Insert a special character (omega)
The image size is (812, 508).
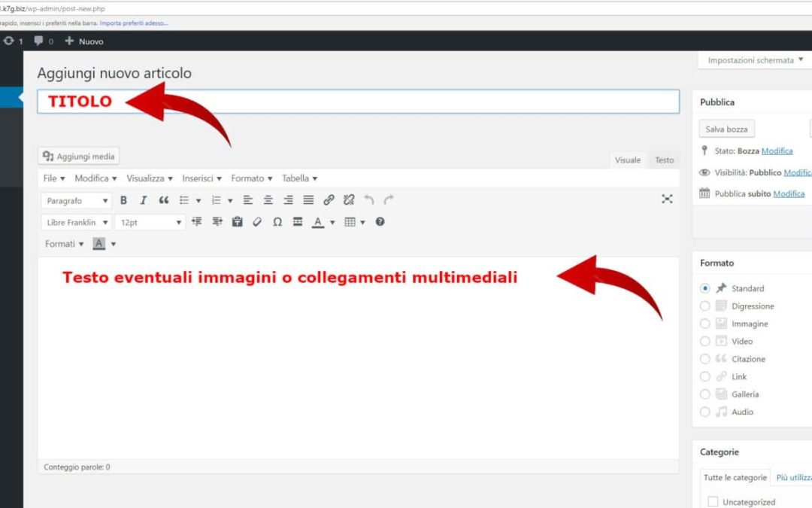point(277,222)
